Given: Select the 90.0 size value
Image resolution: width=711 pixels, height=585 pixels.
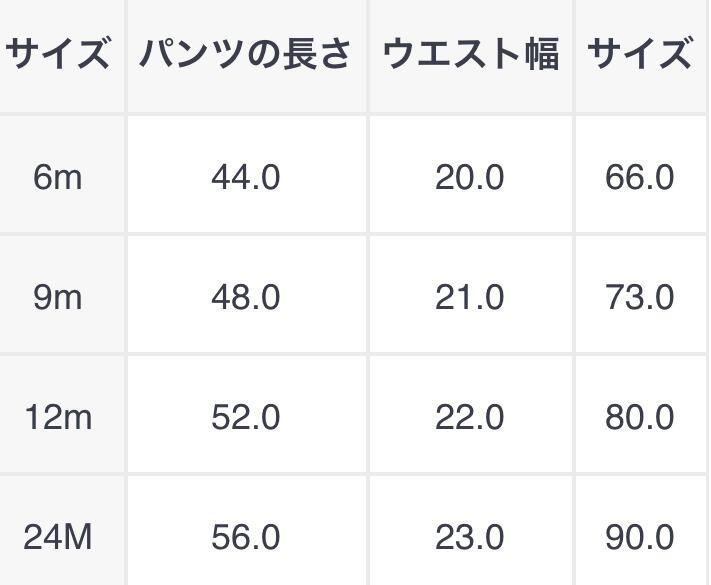Looking at the screenshot, I should point(640,537).
